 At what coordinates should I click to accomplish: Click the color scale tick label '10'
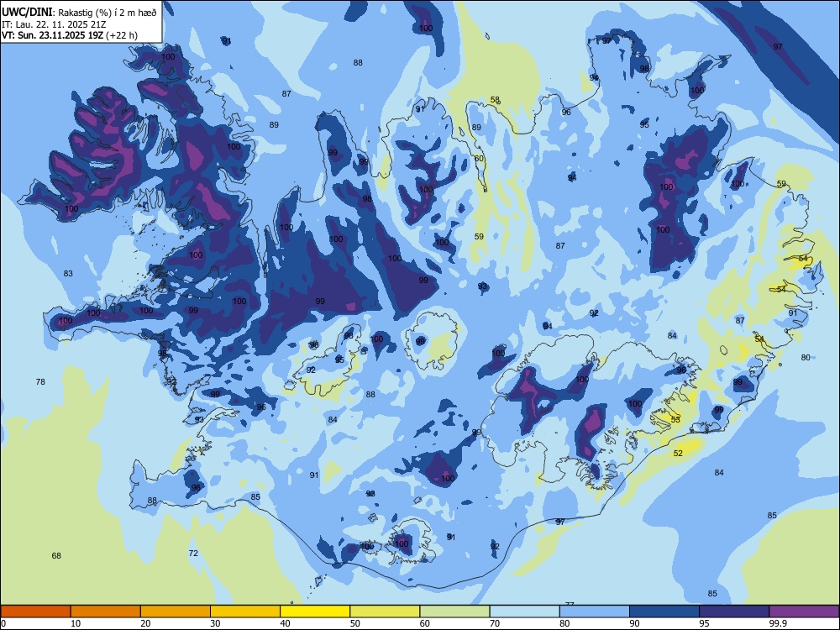(76, 623)
